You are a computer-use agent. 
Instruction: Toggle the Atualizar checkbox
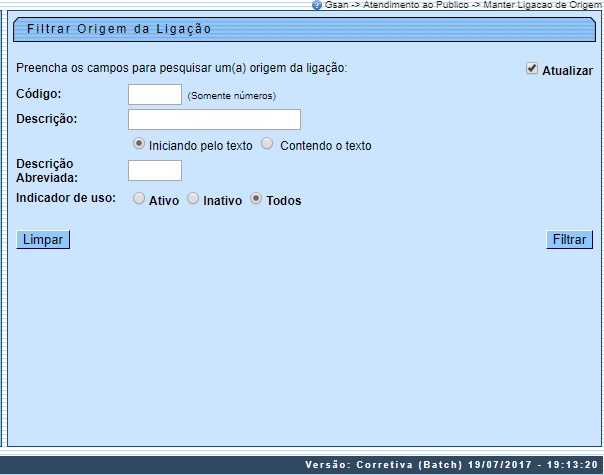tap(532, 69)
